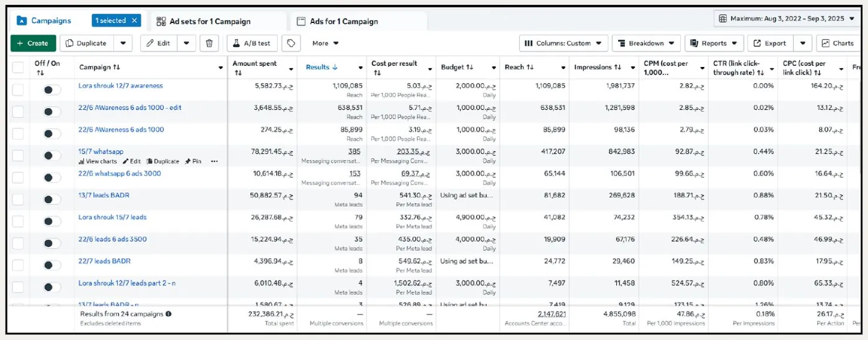Screen dimensions: 868x340
Task: Switch to Ad sets for 1 Campaign tab
Action: [x=218, y=21]
